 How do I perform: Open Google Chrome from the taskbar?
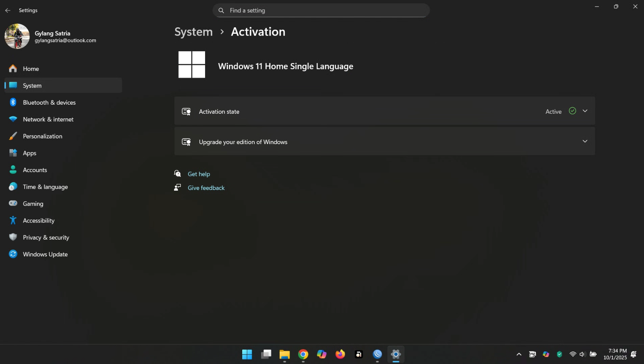[303, 354]
